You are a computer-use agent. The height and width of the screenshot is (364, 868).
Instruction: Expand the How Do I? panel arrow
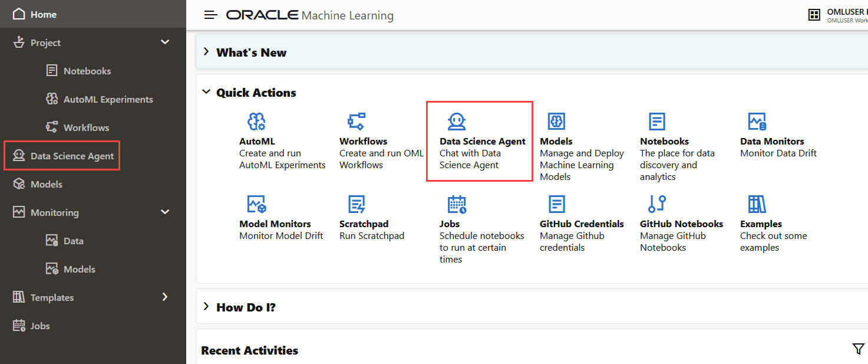206,307
